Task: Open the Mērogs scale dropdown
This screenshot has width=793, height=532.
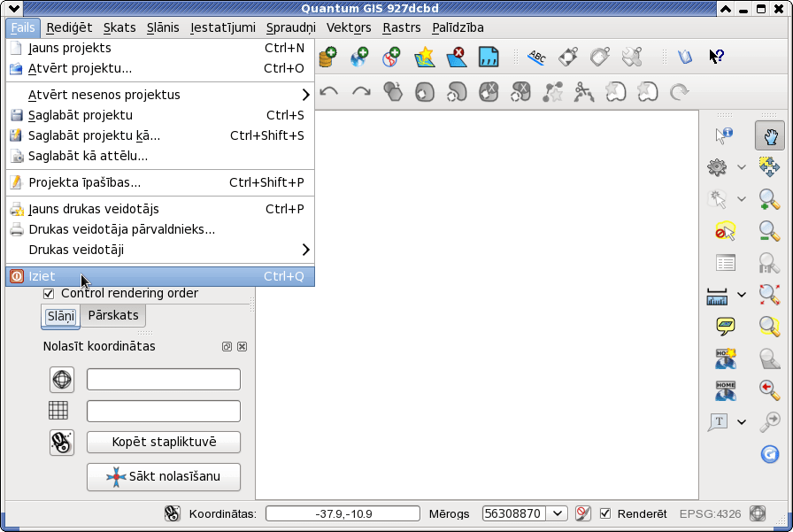Action: coord(557,513)
